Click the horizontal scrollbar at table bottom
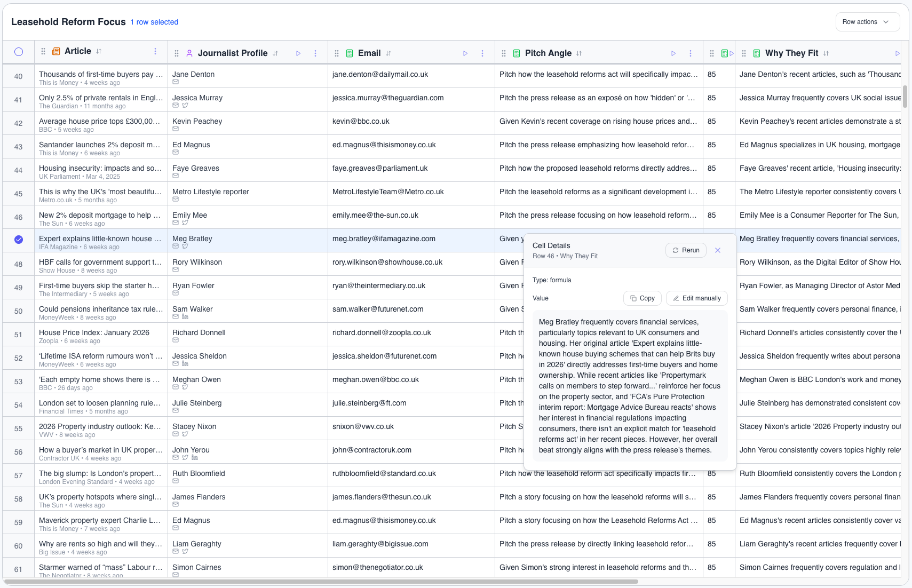 320,582
